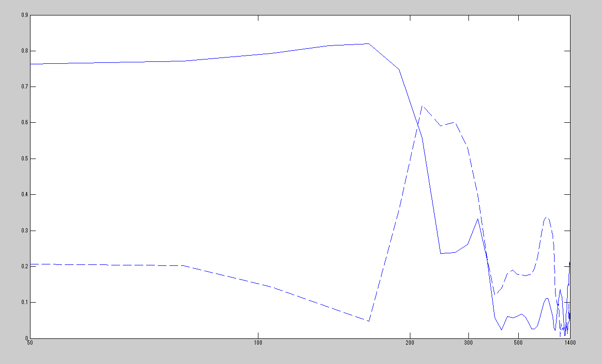The image size is (602, 364).
Task: Click the 0.2 y-axis tick label
Action: click(24, 266)
